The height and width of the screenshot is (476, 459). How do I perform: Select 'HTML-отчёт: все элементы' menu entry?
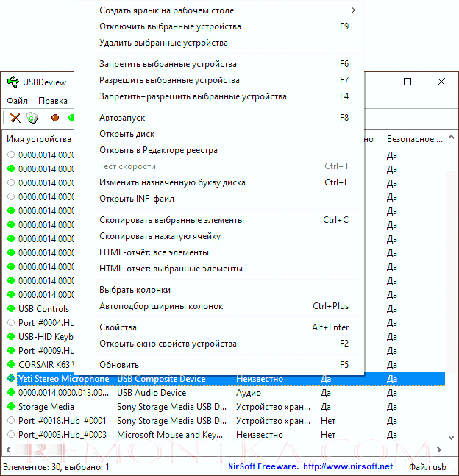click(154, 252)
